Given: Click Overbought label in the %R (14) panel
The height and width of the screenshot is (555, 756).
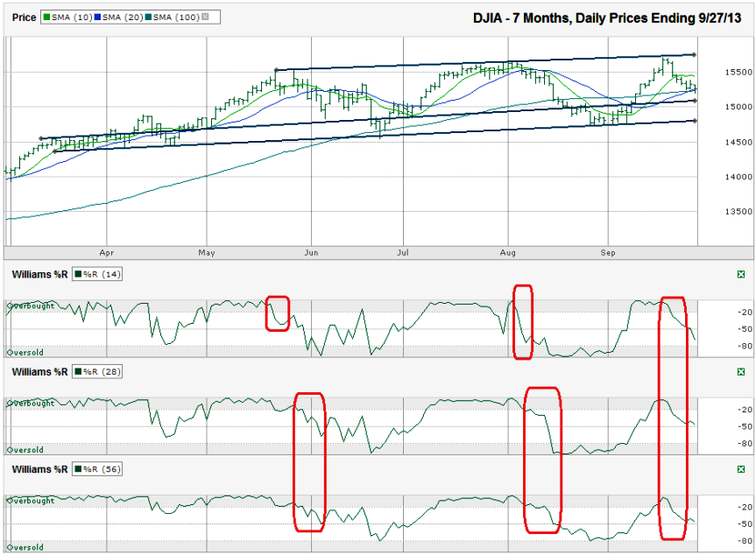Looking at the screenshot, I should (31, 306).
